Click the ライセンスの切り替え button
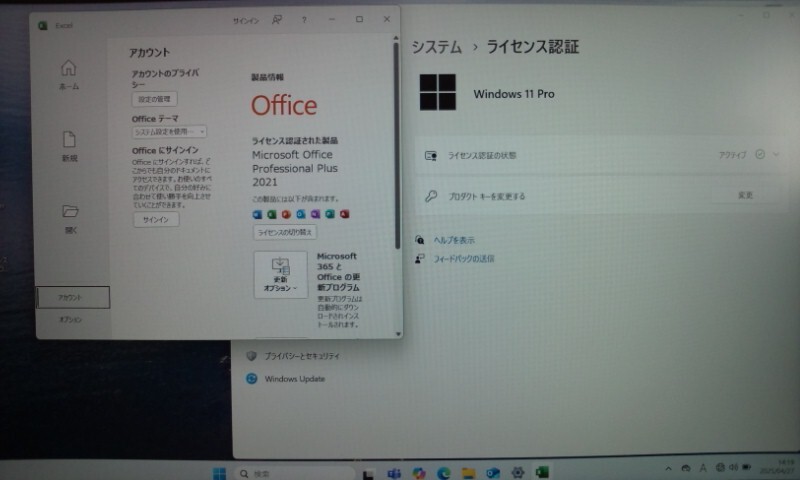Screen dimensions: 800x480 coord(285,233)
